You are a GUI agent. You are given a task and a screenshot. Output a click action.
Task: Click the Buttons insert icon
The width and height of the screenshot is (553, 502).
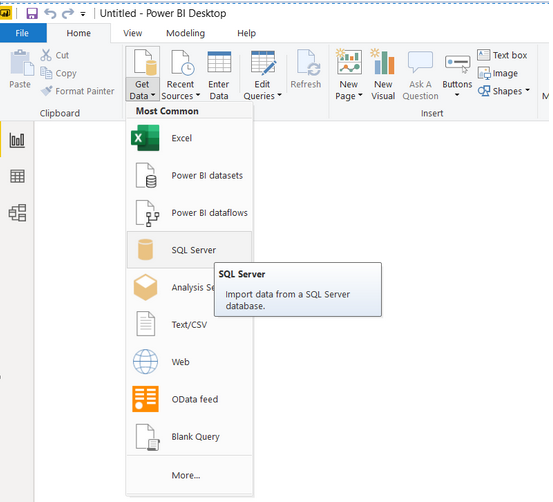click(457, 63)
